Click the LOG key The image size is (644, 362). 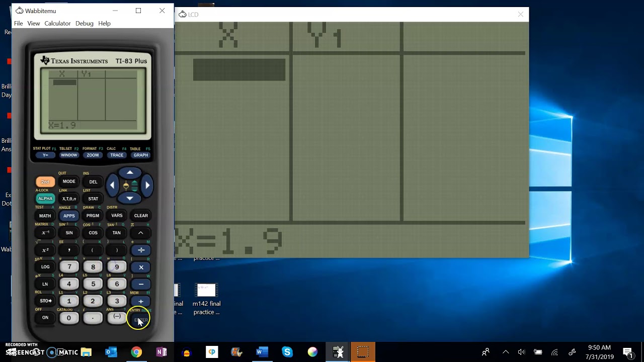[x=45, y=267]
